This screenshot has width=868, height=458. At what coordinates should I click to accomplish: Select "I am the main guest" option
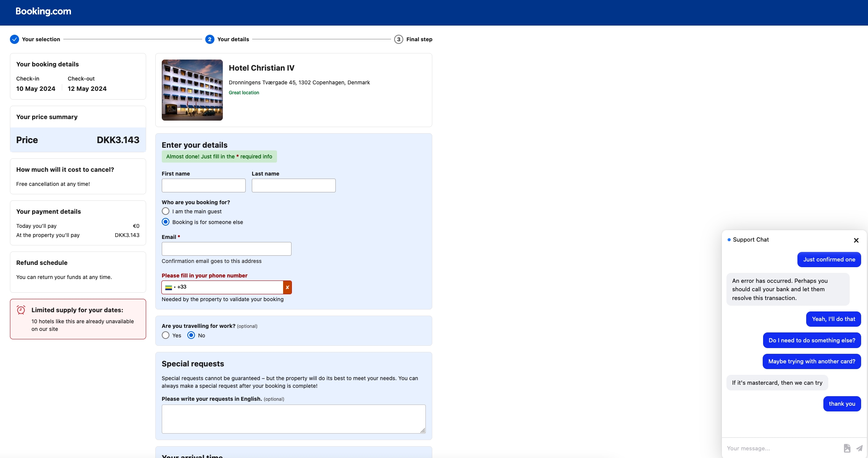[166, 211]
